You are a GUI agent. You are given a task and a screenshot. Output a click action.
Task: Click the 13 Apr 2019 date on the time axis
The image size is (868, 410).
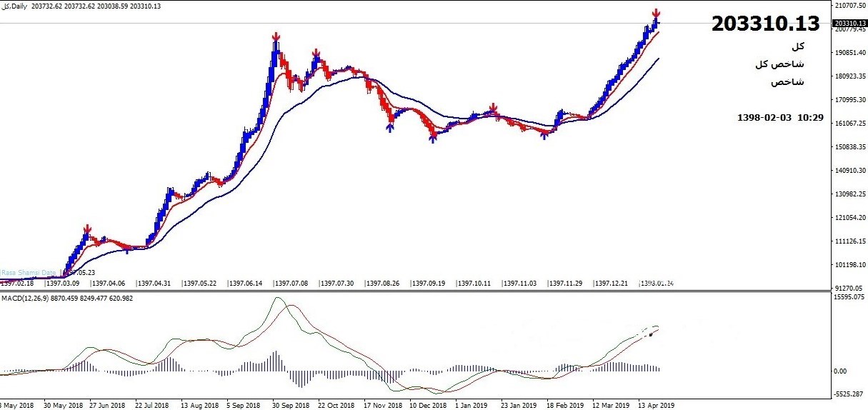(x=656, y=404)
